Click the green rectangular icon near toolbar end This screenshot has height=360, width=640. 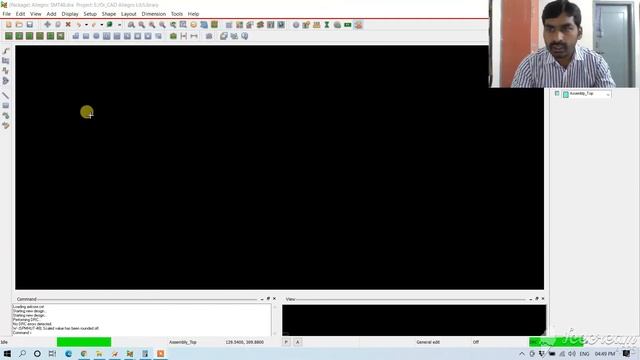tap(348, 25)
